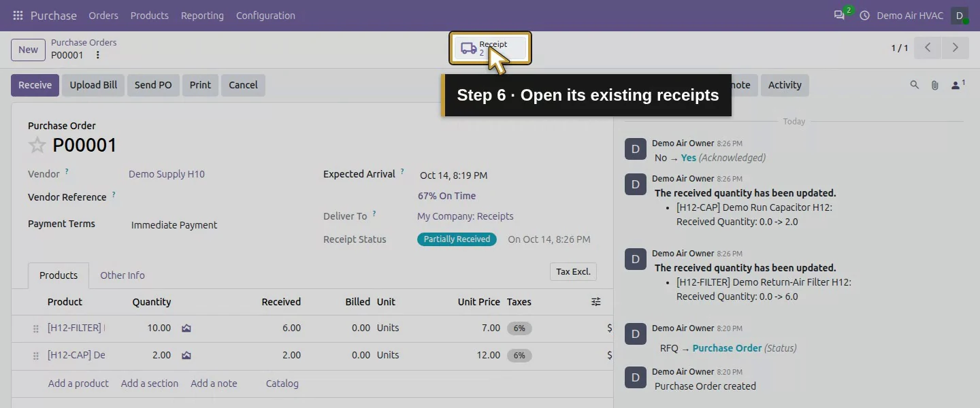
Task: Click Vendor Reference empty field
Action: click(218, 198)
